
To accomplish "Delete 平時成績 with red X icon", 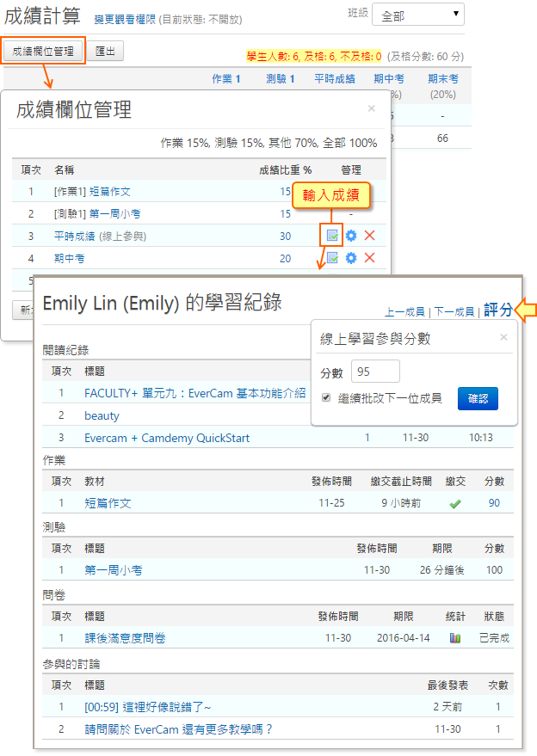I will point(370,235).
